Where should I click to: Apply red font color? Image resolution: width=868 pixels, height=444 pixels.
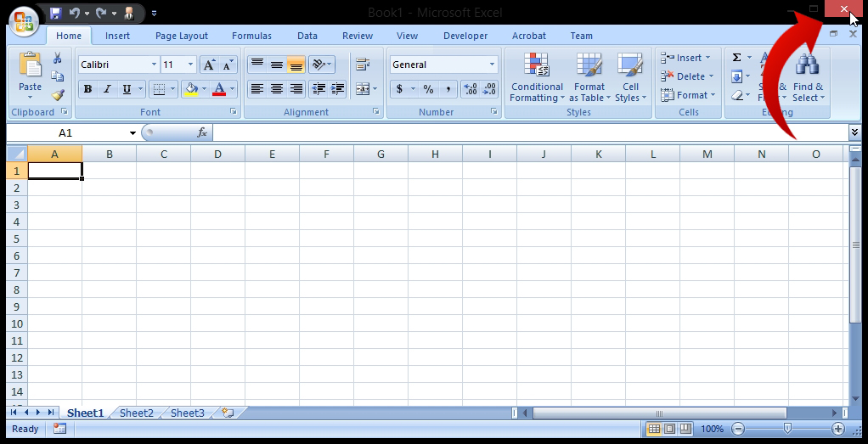click(x=219, y=88)
